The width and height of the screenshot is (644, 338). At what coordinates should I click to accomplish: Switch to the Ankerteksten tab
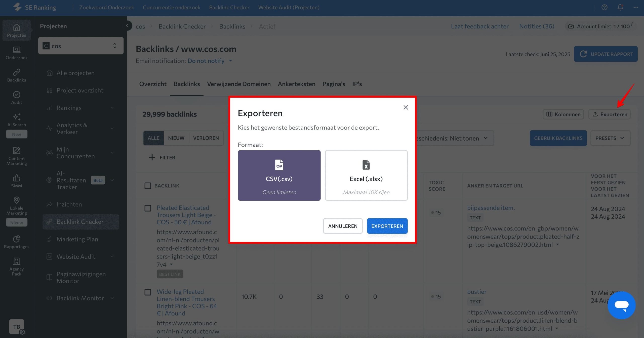point(296,84)
